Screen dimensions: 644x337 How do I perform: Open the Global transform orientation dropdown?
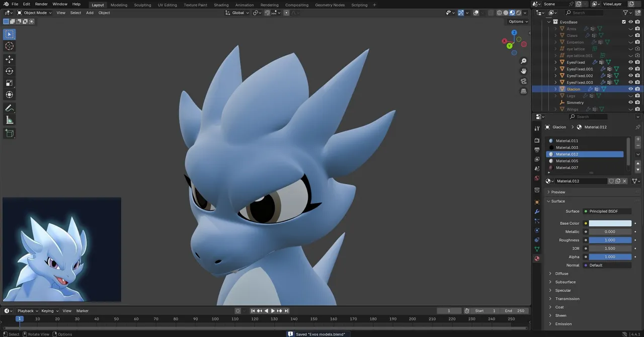click(237, 13)
